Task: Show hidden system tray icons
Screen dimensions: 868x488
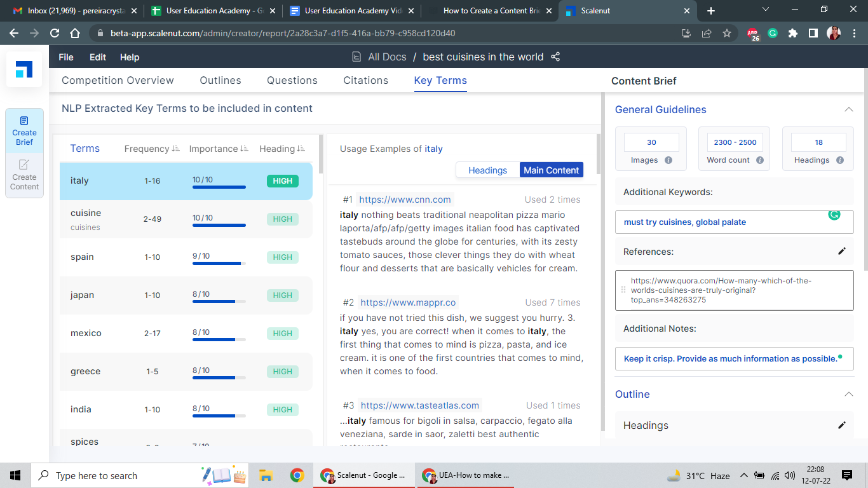Action: coord(743,475)
